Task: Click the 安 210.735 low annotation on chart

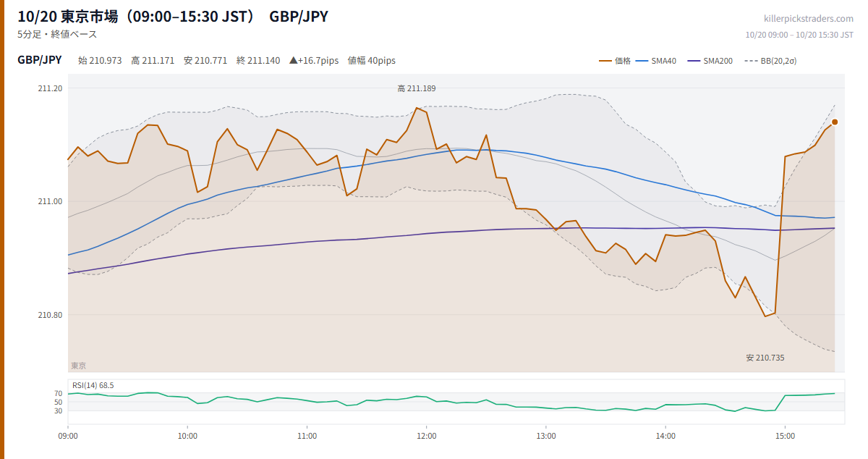Action: click(765, 358)
